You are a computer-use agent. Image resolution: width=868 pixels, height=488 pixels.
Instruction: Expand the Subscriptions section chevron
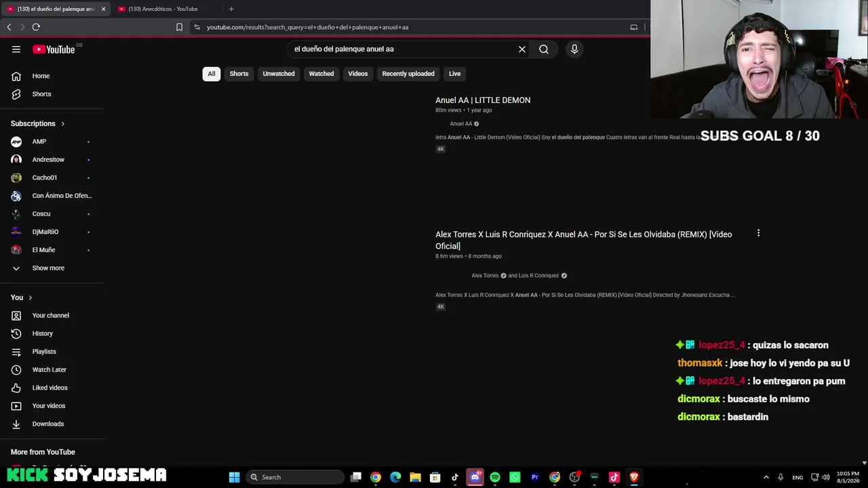point(62,123)
